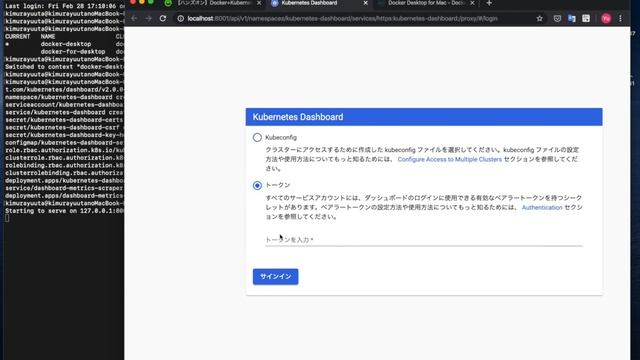Click 'serviceaccount/kubernetes-dashboard' terminal line

point(64,105)
